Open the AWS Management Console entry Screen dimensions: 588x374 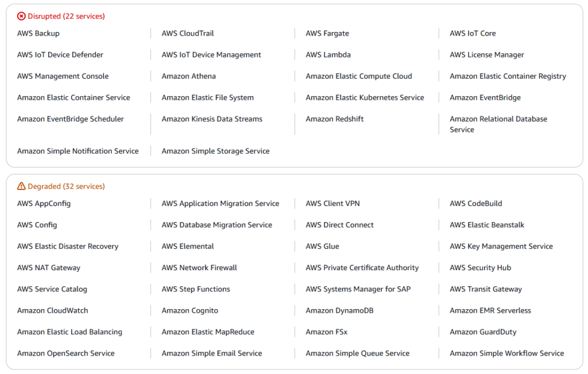[x=63, y=76]
